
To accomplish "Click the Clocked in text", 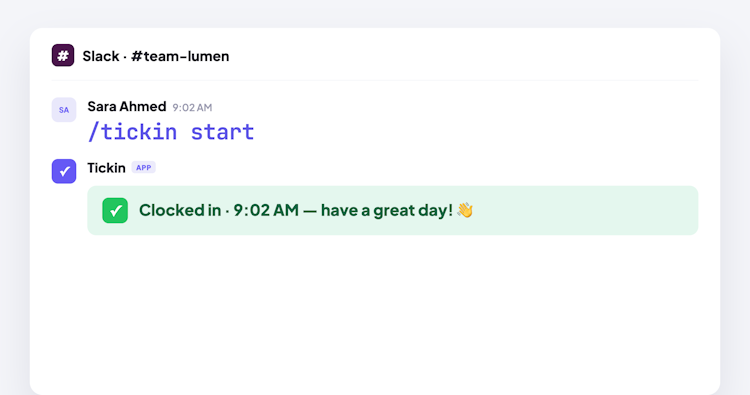I will tap(180, 210).
